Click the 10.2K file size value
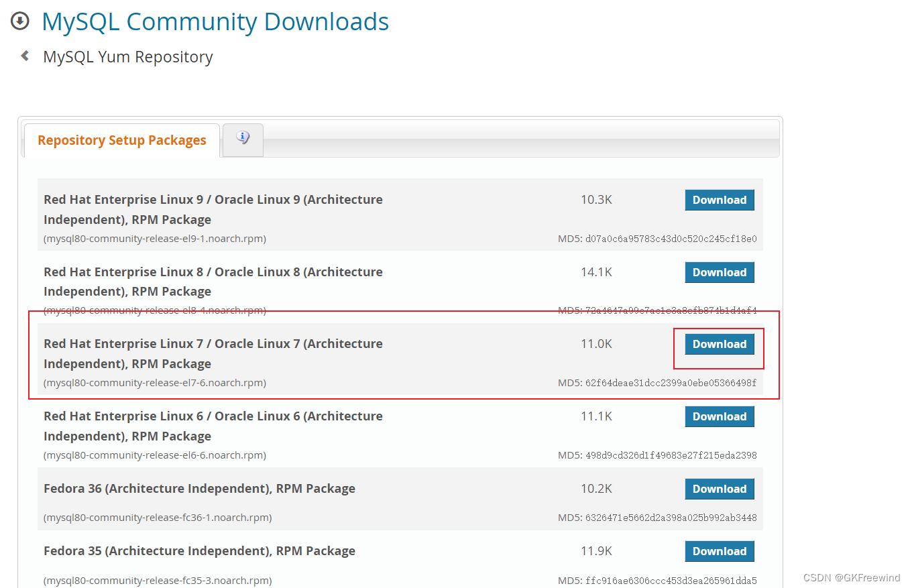The image size is (910, 588). [x=596, y=489]
